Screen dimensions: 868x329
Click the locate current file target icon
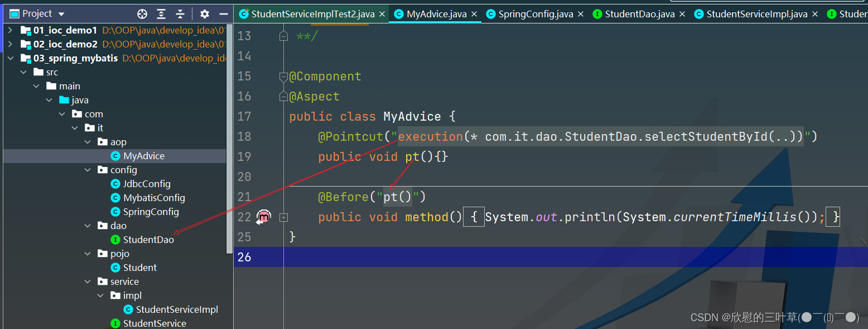(142, 14)
